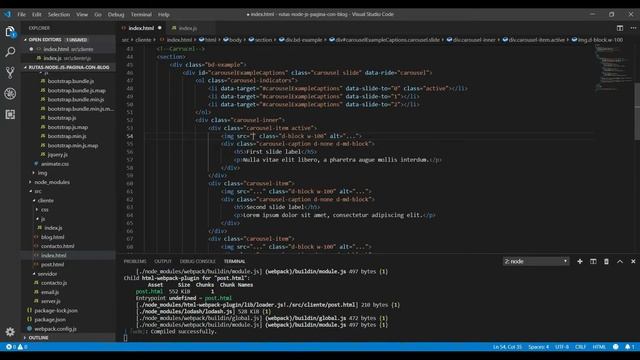Open server.js under servidor

click(50, 301)
